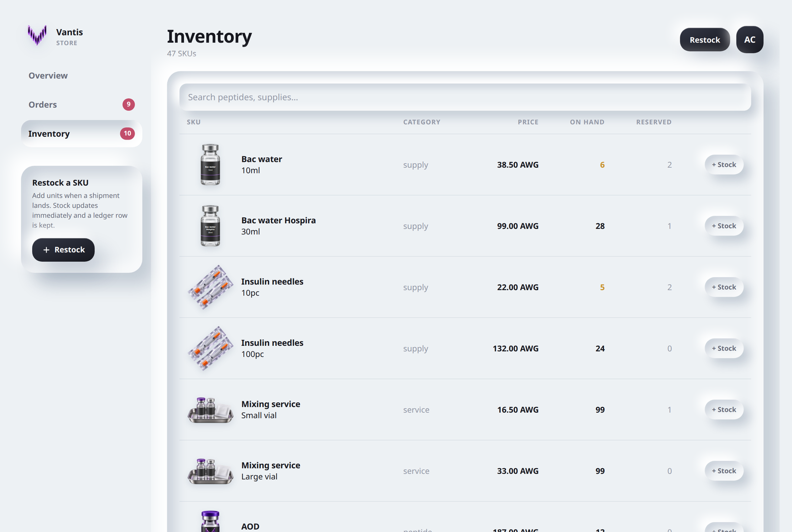
Task: Click the 16.50 AWG price
Action: [518, 410]
